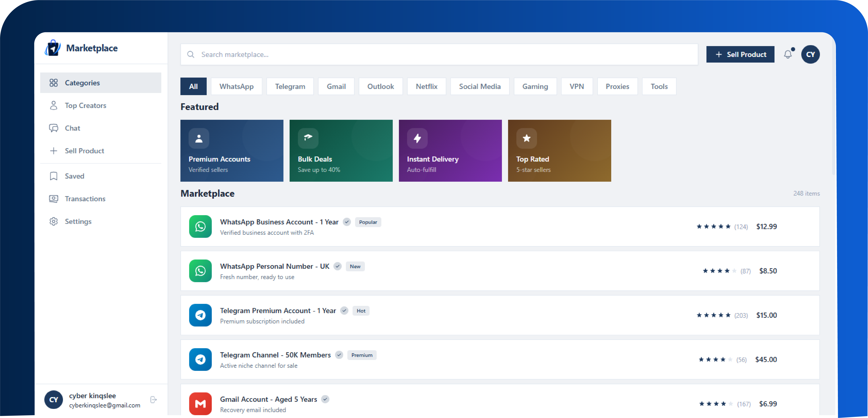Click verified badge on WhatsApp Business Account
The height and width of the screenshot is (418, 868).
click(347, 222)
